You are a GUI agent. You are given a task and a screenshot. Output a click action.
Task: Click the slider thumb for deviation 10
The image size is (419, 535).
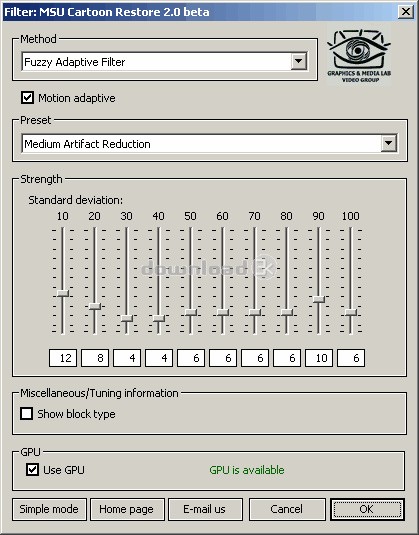tap(63, 293)
